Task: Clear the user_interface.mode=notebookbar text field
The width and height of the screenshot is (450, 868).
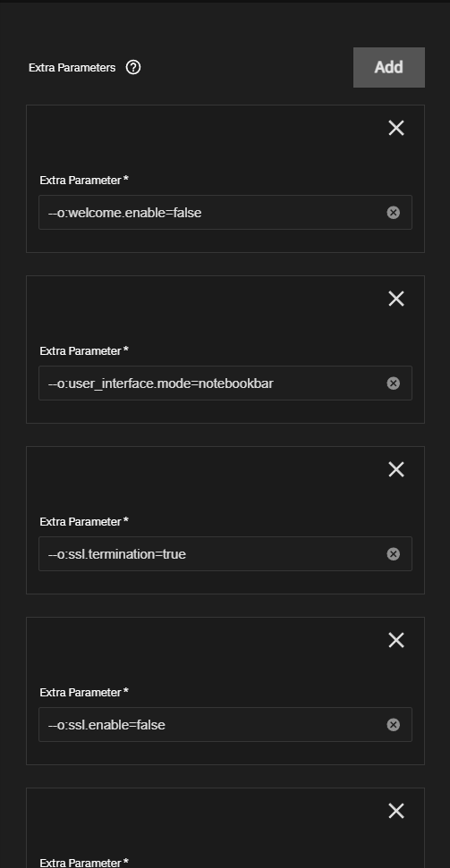Action: 393,383
